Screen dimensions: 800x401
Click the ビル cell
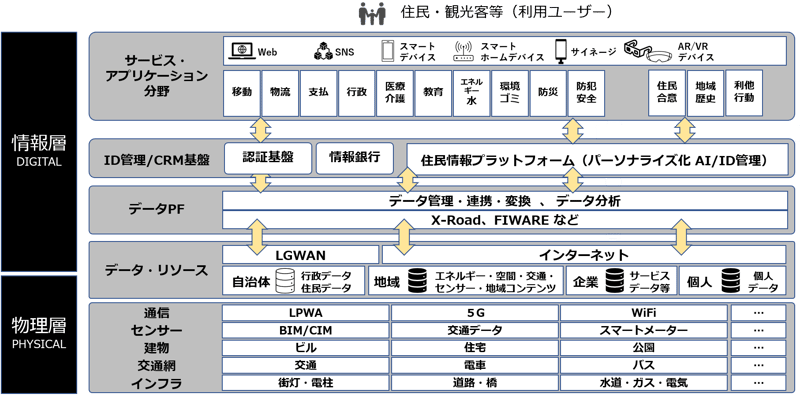(x=306, y=348)
